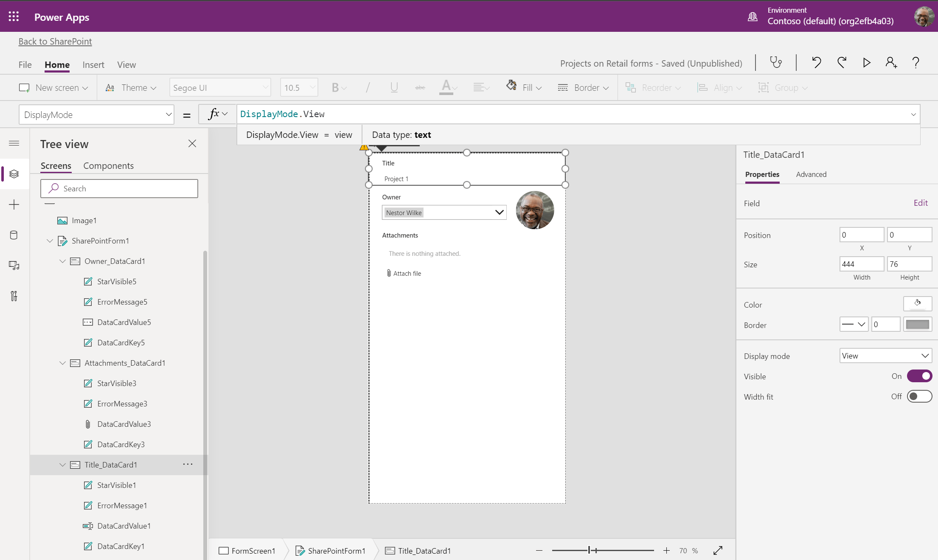Click the Undo arrow icon
Image resolution: width=938 pixels, height=560 pixels.
tap(816, 63)
